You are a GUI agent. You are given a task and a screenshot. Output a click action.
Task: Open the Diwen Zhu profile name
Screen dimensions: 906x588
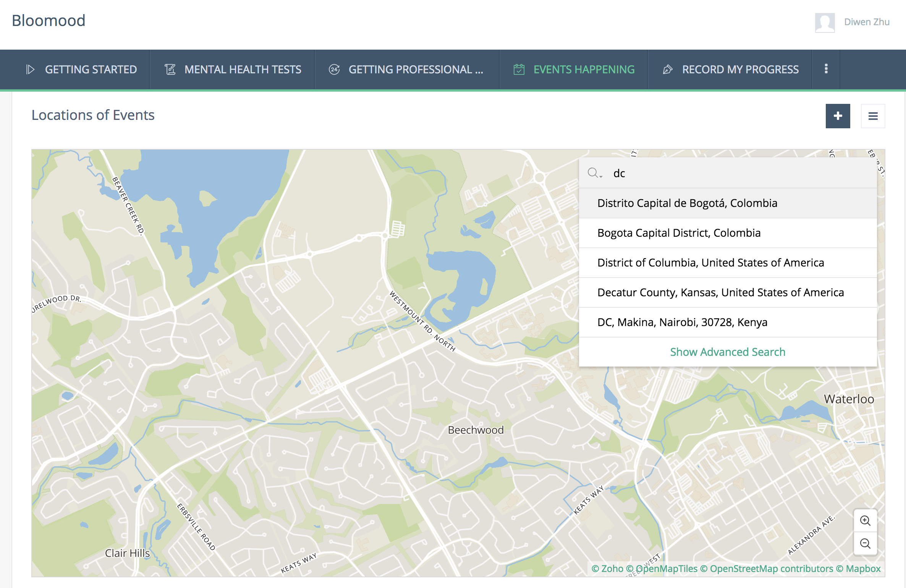866,22
